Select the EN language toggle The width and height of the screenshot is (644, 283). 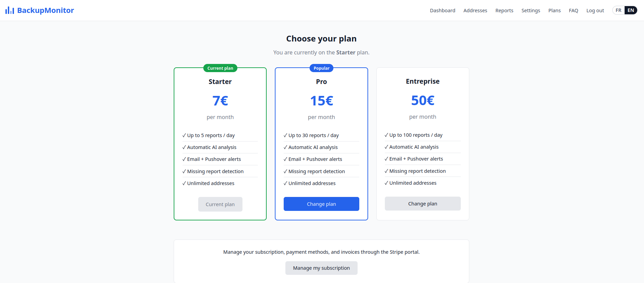coord(631,10)
